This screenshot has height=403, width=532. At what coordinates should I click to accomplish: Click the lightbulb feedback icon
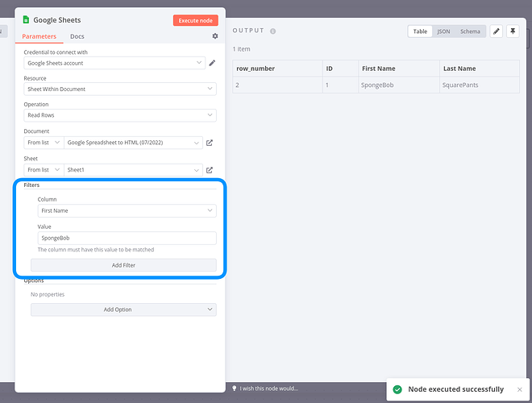(234, 388)
